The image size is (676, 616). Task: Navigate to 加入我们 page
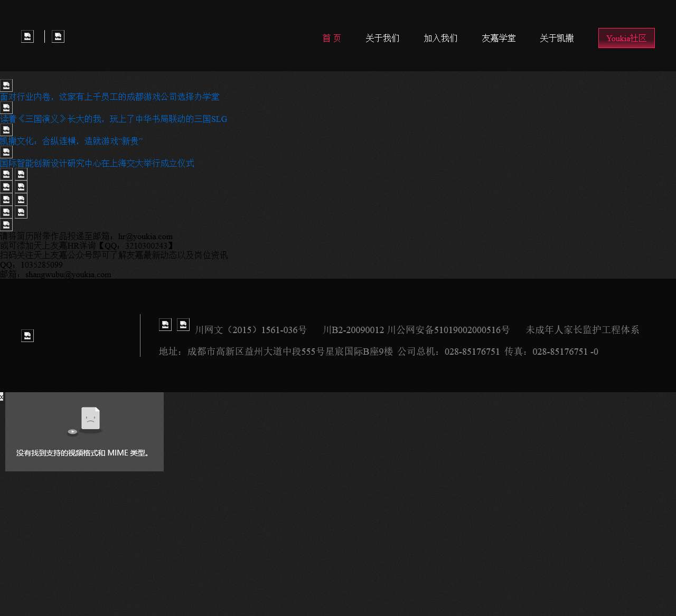pyautogui.click(x=440, y=38)
